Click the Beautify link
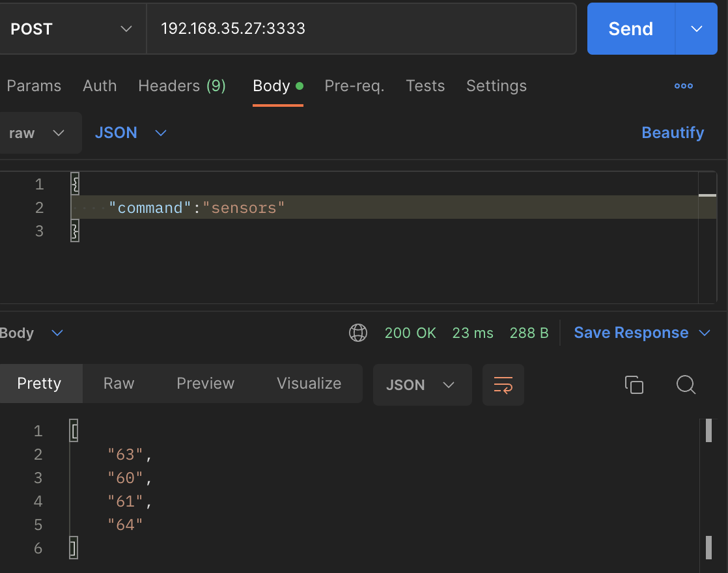 (x=673, y=133)
